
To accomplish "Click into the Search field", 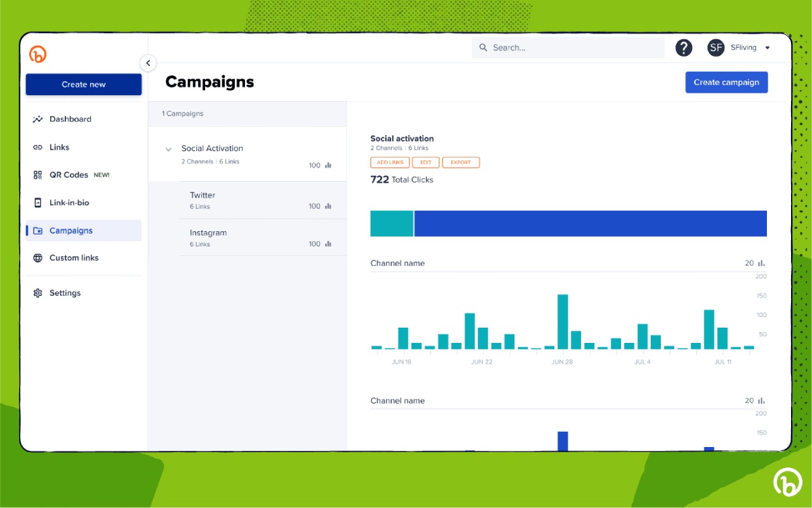I will coord(568,48).
